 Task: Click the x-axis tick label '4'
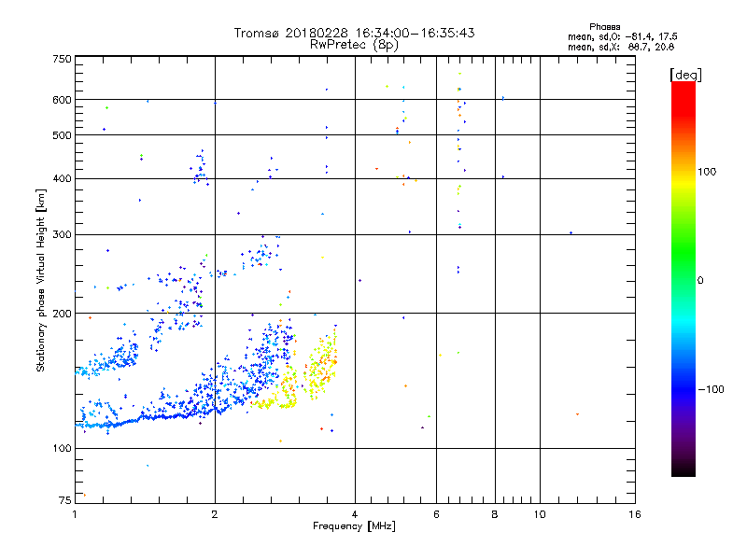click(355, 514)
